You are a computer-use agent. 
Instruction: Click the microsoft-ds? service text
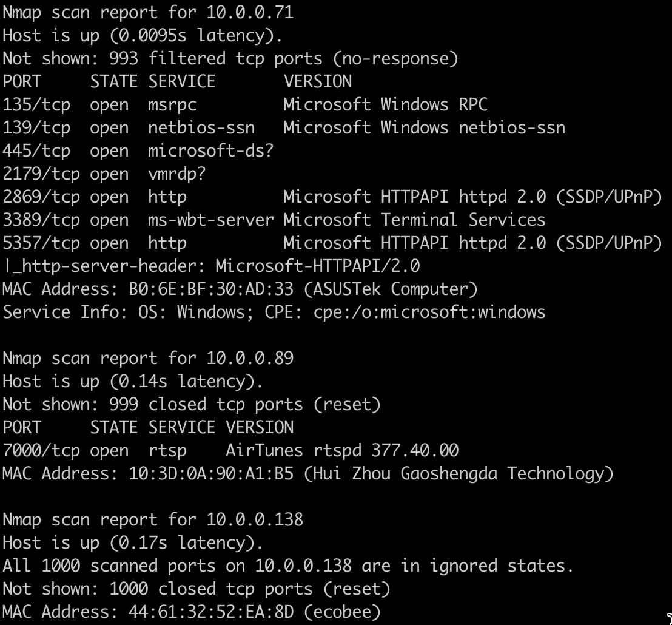pyautogui.click(x=210, y=151)
